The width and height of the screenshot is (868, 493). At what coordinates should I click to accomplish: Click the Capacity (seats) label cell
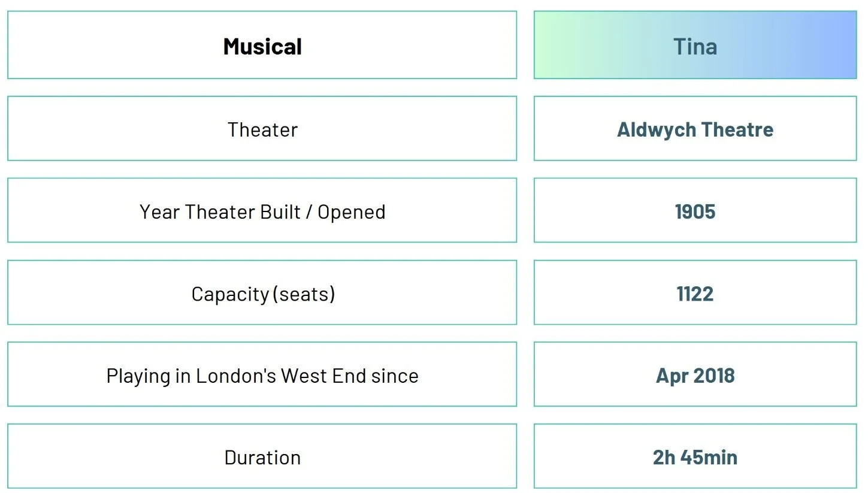click(x=262, y=293)
